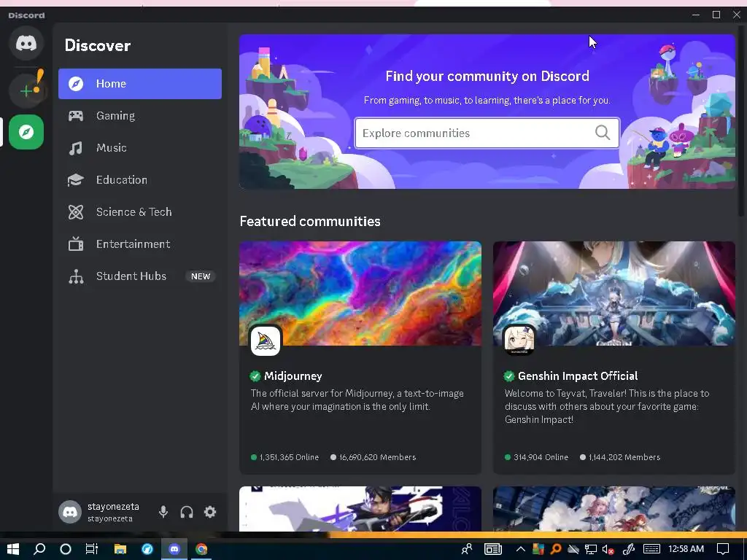The width and height of the screenshot is (747, 560).
Task: Click the Add a Server plus icon
Action: click(26, 90)
